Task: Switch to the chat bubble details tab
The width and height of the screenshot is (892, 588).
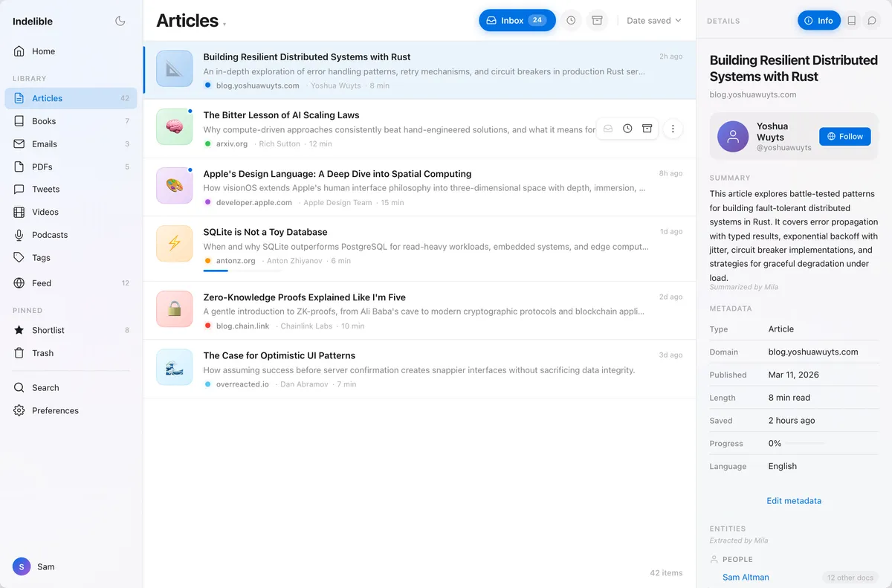Action: coord(872,21)
